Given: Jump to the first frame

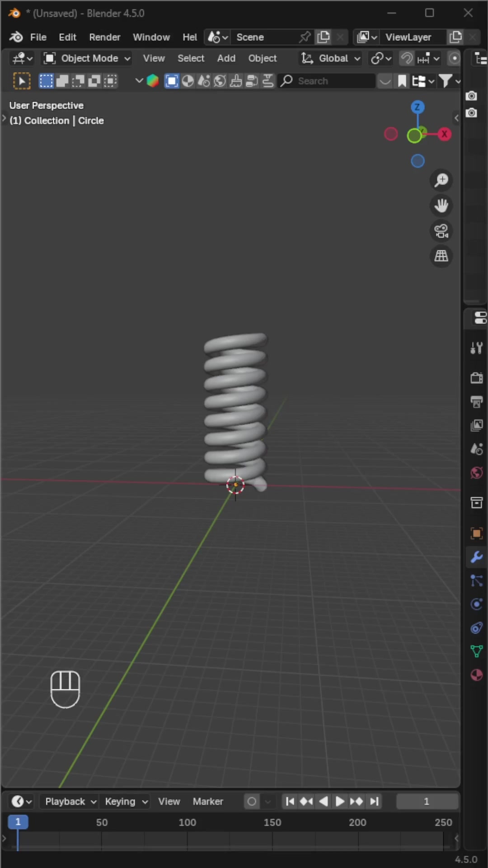Looking at the screenshot, I should 290,802.
